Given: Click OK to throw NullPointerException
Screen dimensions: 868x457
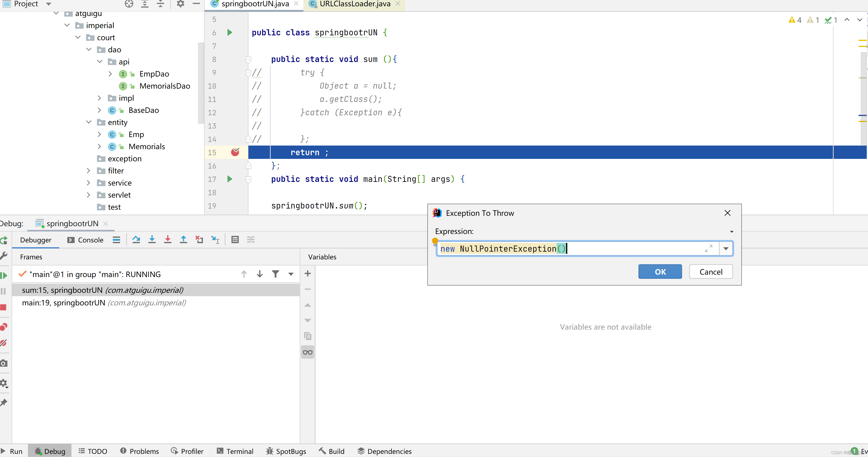Looking at the screenshot, I should coord(660,271).
